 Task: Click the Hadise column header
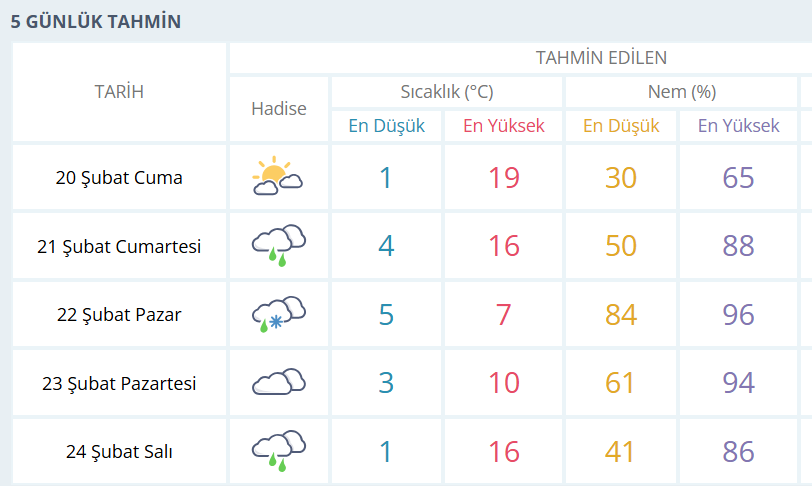click(279, 108)
